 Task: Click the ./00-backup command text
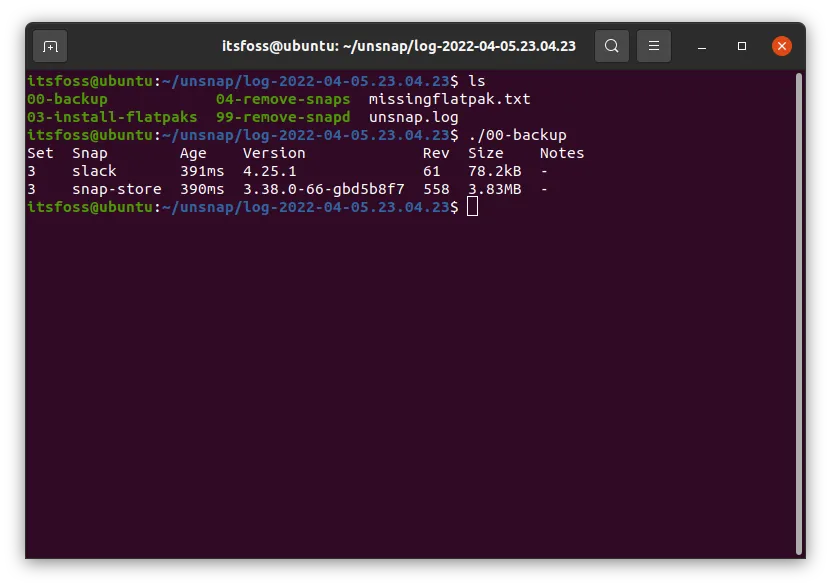tap(517, 135)
